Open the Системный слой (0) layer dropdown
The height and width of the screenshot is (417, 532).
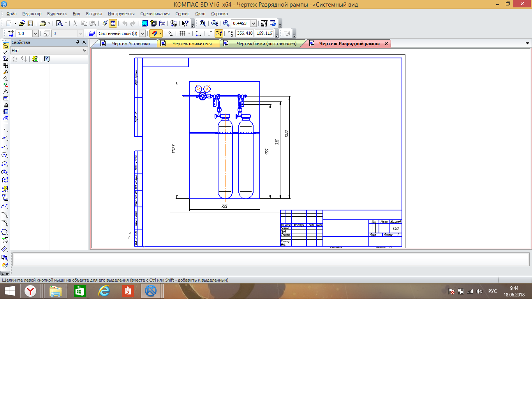pyautogui.click(x=142, y=33)
